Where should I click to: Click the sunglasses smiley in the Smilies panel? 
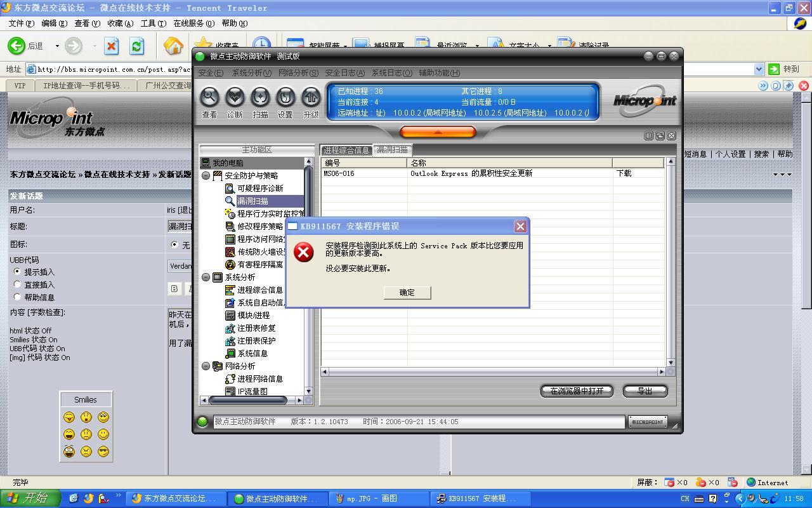pos(103,451)
